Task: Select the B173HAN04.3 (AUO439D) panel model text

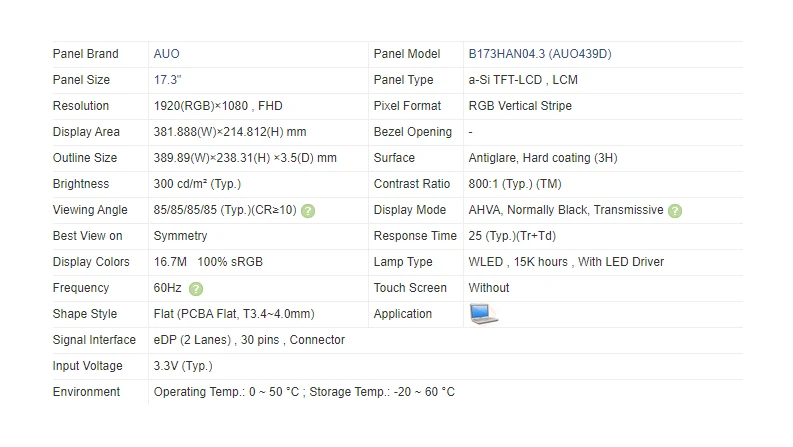Action: [539, 54]
